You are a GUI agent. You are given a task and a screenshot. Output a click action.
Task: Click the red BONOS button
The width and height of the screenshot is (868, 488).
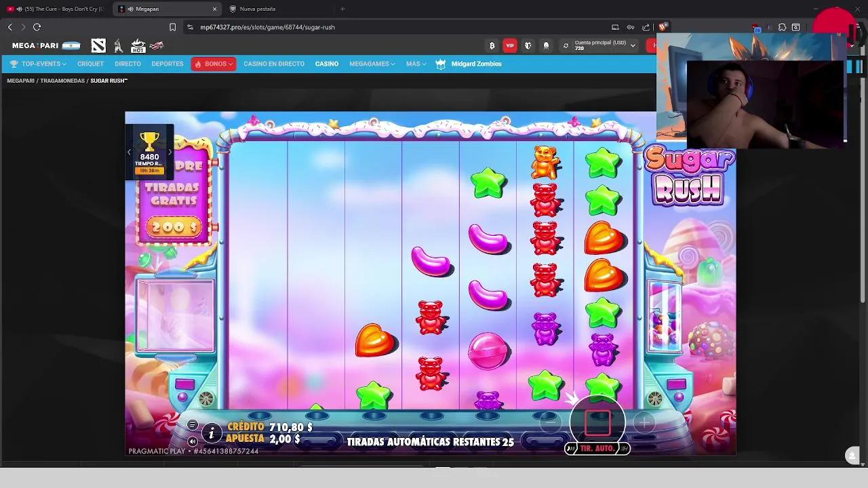pos(213,64)
